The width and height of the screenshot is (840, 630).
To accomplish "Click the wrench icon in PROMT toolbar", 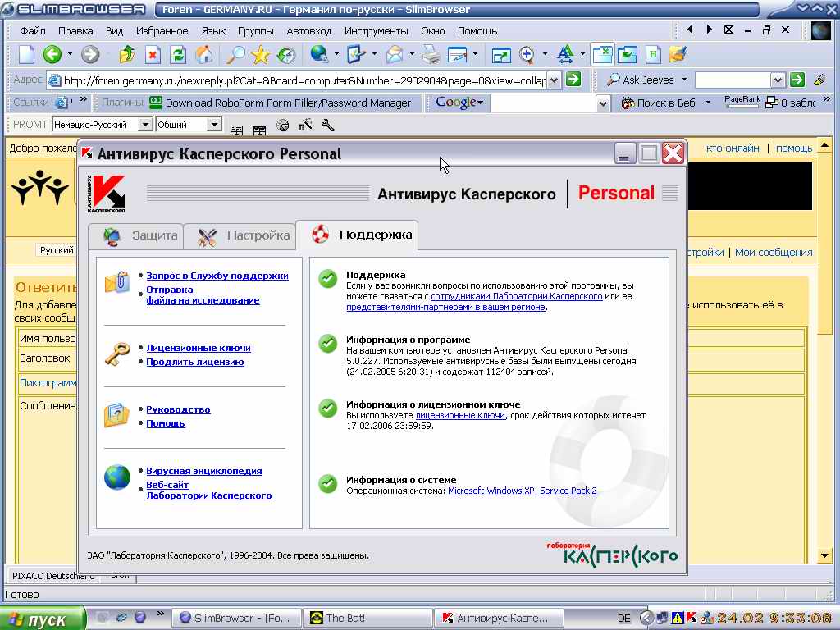I will [328, 126].
